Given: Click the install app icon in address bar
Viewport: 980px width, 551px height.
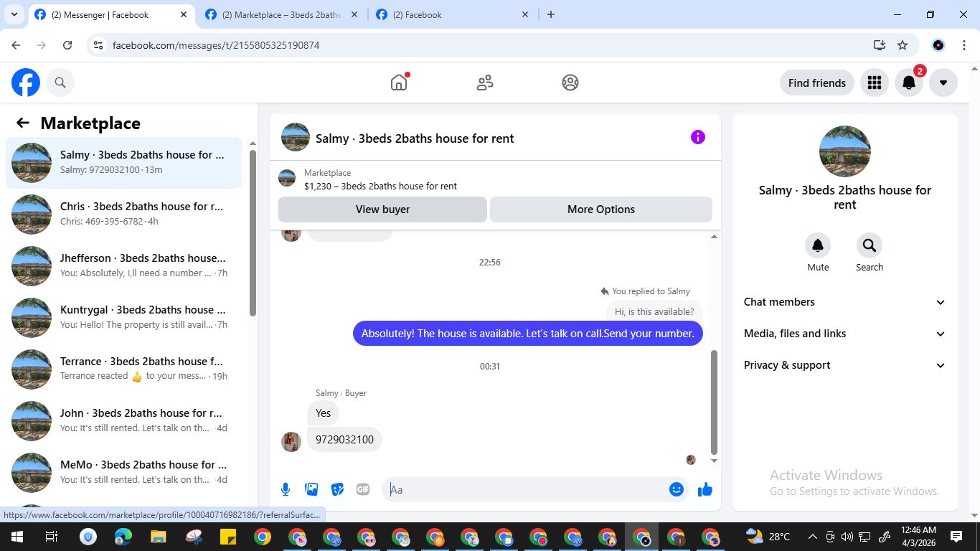Looking at the screenshot, I should pyautogui.click(x=880, y=45).
